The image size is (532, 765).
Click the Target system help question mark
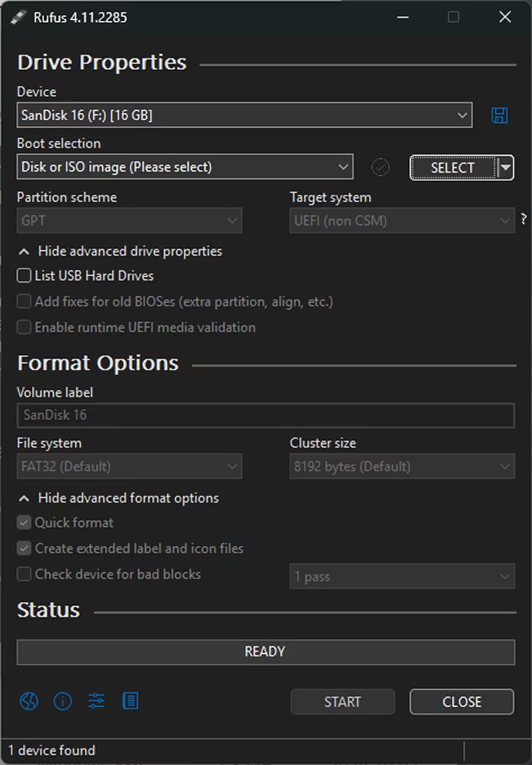click(x=524, y=219)
